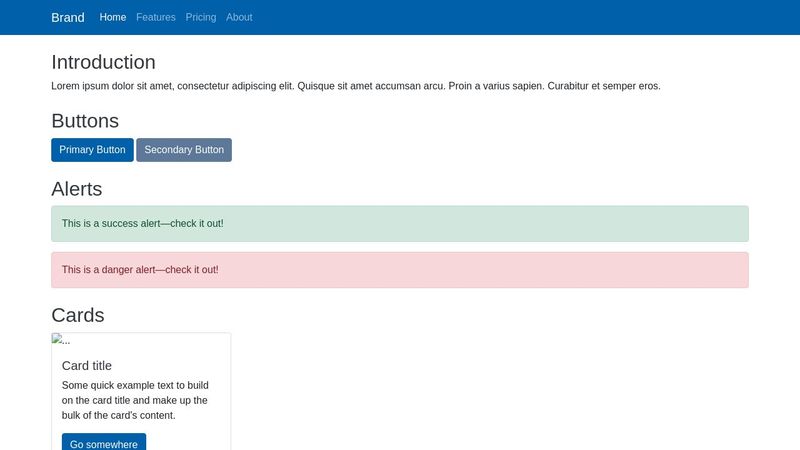Viewport: 800px width, 450px height.
Task: Select the success alert message text
Action: [x=142, y=223]
